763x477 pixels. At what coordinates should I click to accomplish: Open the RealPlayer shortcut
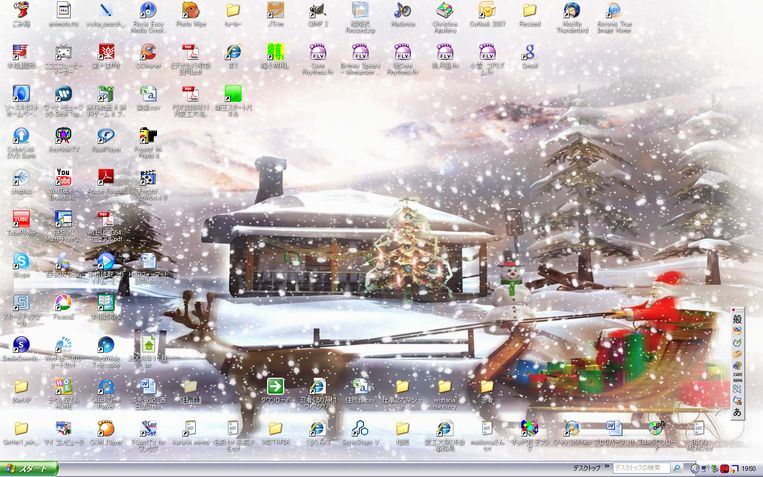[x=106, y=136]
